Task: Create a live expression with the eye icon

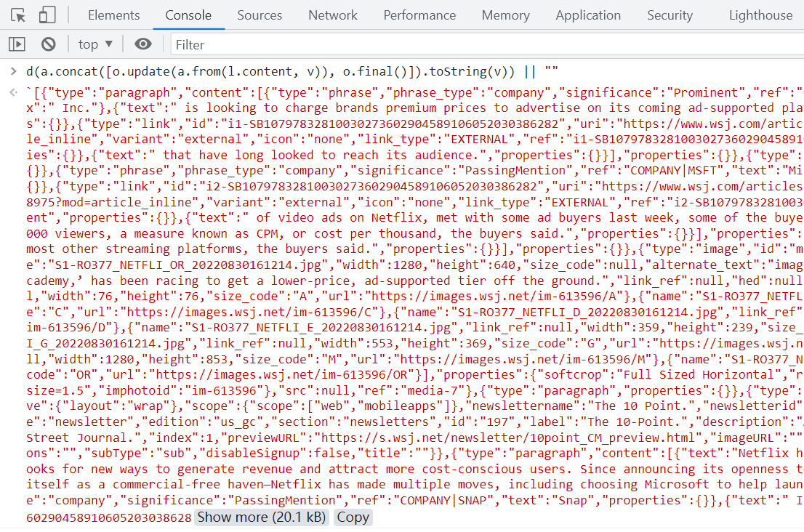Action: coord(143,44)
